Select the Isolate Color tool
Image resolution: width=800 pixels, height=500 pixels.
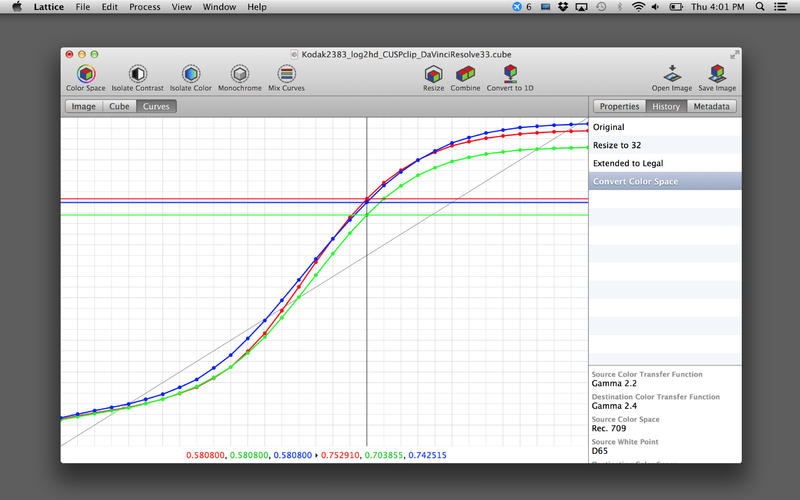point(190,74)
